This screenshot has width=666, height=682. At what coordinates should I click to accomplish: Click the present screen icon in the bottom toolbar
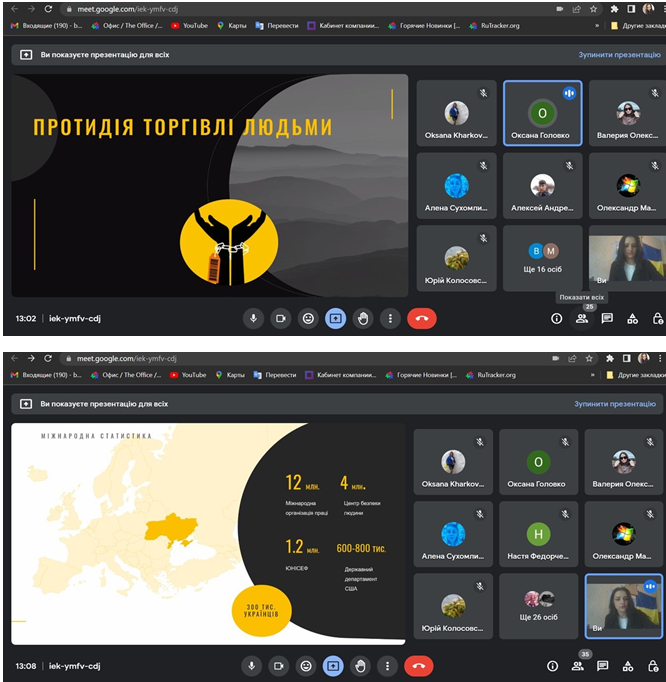tap(335, 665)
